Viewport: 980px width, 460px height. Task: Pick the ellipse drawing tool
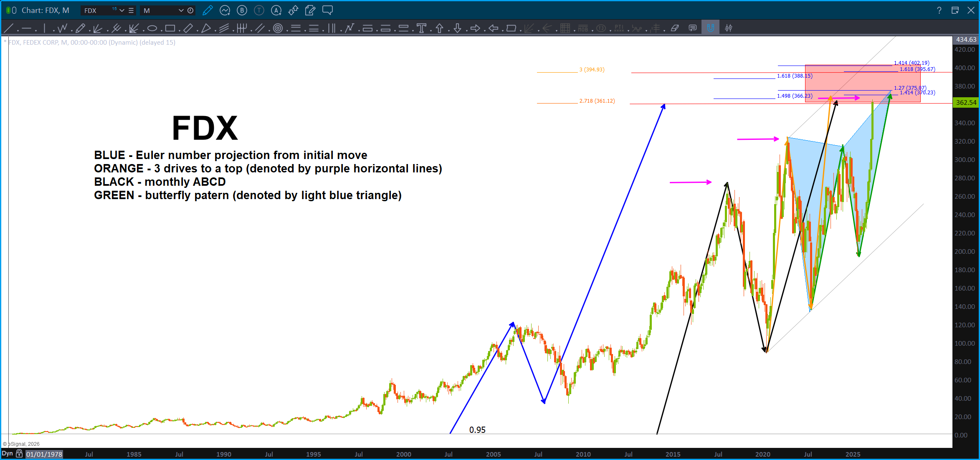pos(152,28)
